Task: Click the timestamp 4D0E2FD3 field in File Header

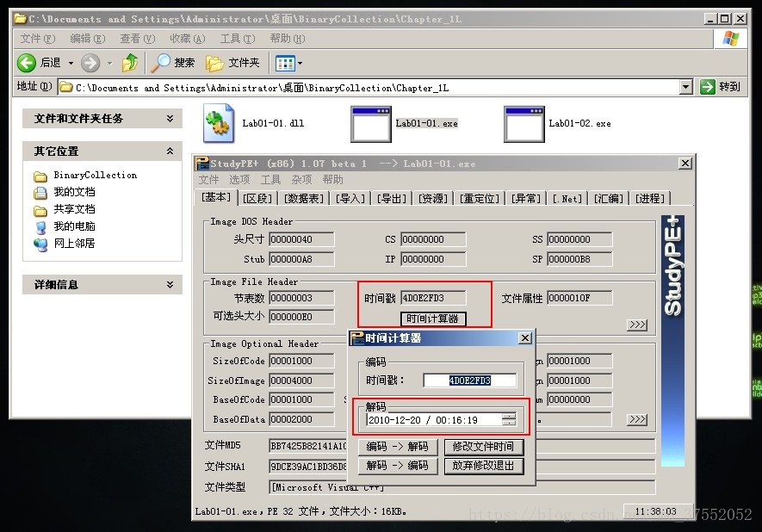Action: point(433,298)
